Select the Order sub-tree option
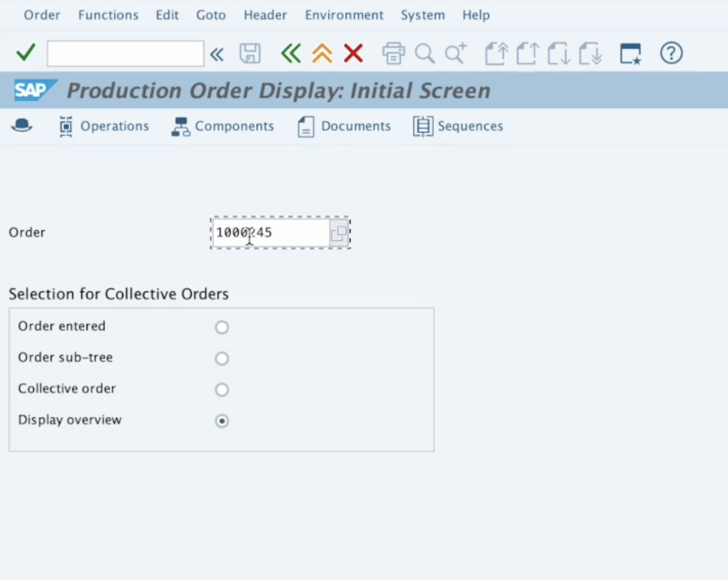Screen dimensions: 728x580 point(221,358)
